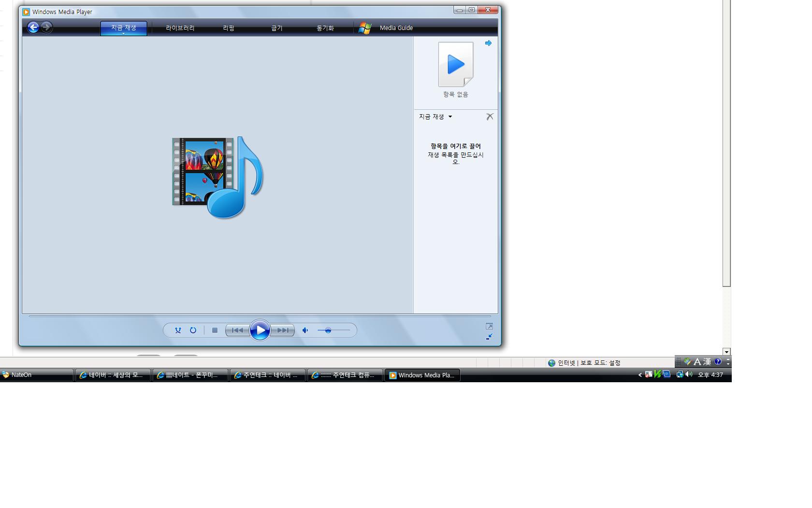The width and height of the screenshot is (812, 508).
Task: Click the film and music note artwork
Action: point(217,177)
